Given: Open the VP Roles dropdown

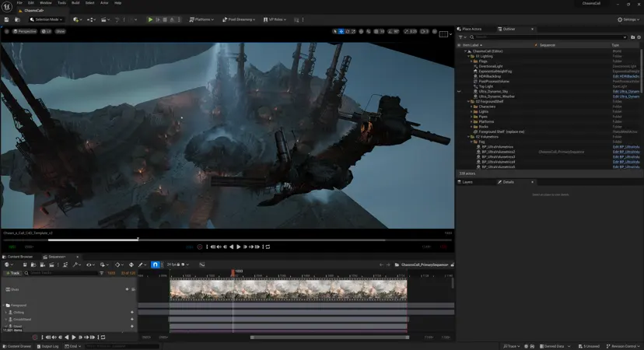Looking at the screenshot, I should click(275, 19).
